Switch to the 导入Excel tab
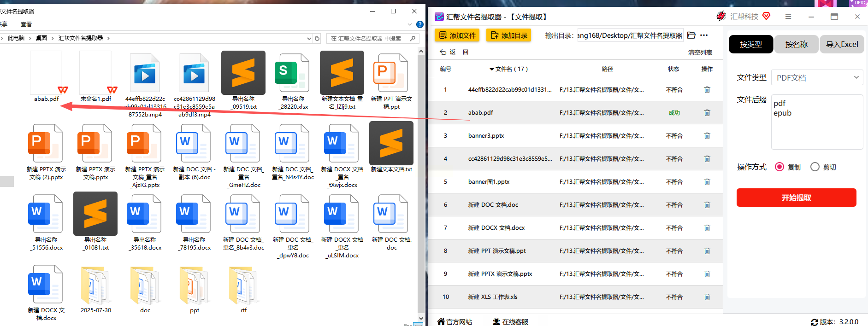This screenshot has height=326, width=868. tap(842, 44)
